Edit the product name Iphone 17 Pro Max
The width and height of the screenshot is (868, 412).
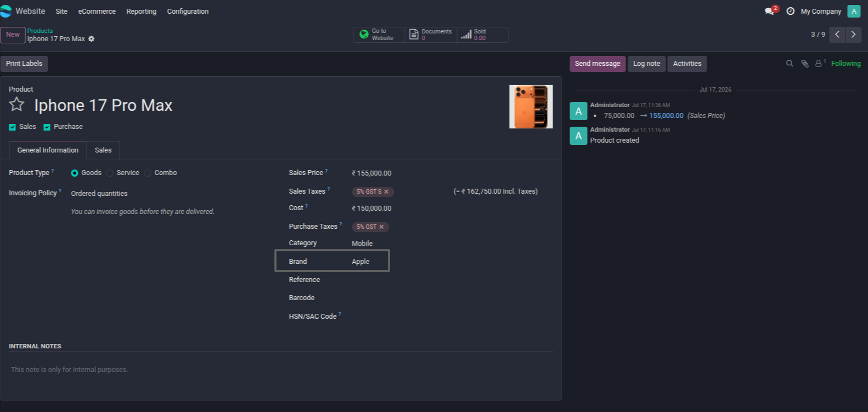(x=103, y=105)
